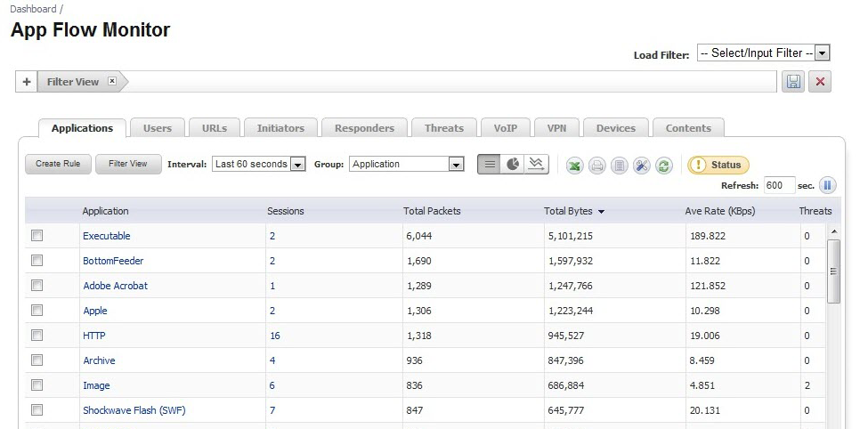The height and width of the screenshot is (429, 868).
Task: Open the report page icon
Action: pyautogui.click(x=620, y=166)
